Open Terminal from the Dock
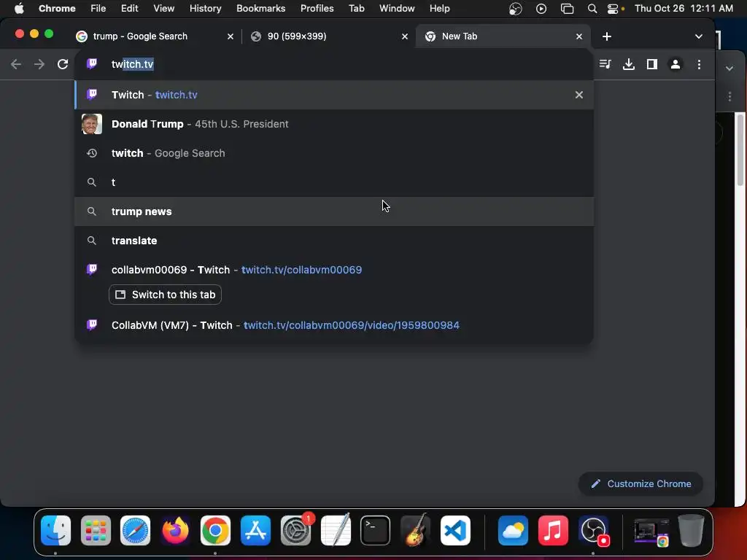Image resolution: width=747 pixels, height=560 pixels. pyautogui.click(x=376, y=530)
